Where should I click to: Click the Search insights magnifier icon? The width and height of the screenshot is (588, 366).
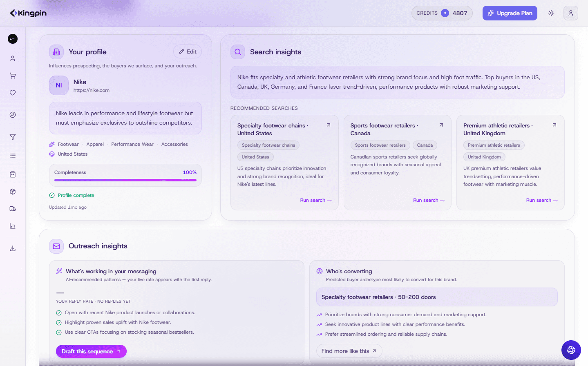238,52
